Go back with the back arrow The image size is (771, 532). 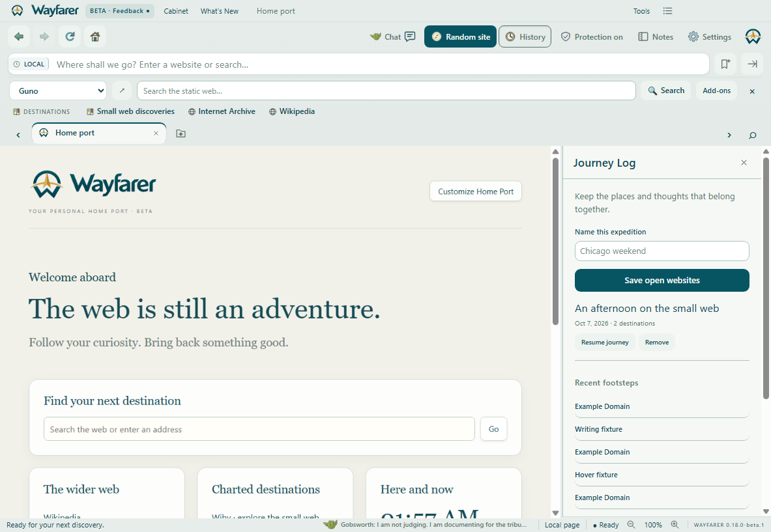[x=19, y=36]
